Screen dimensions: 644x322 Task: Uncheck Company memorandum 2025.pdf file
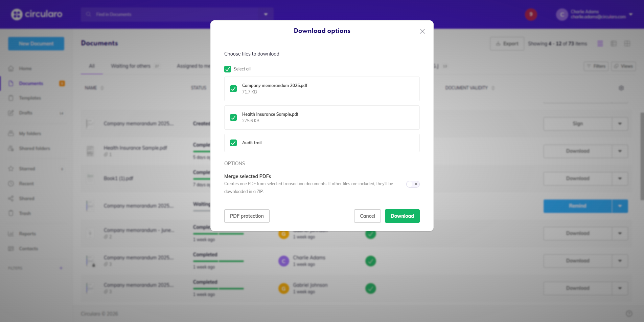(233, 89)
